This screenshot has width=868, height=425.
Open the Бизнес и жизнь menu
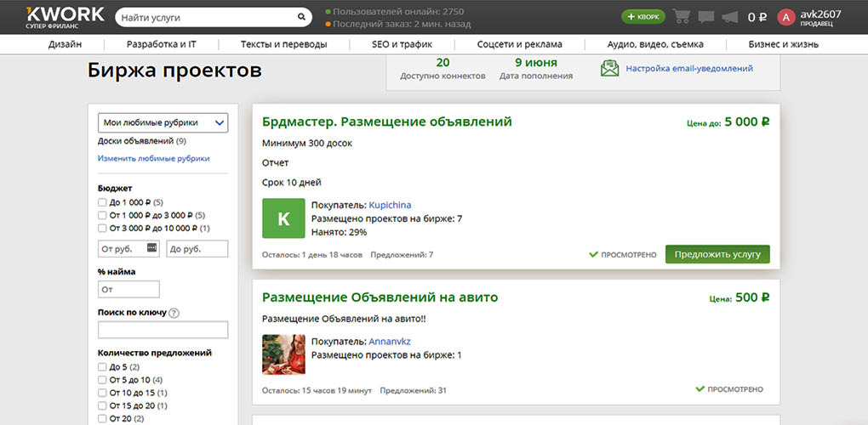pos(783,44)
